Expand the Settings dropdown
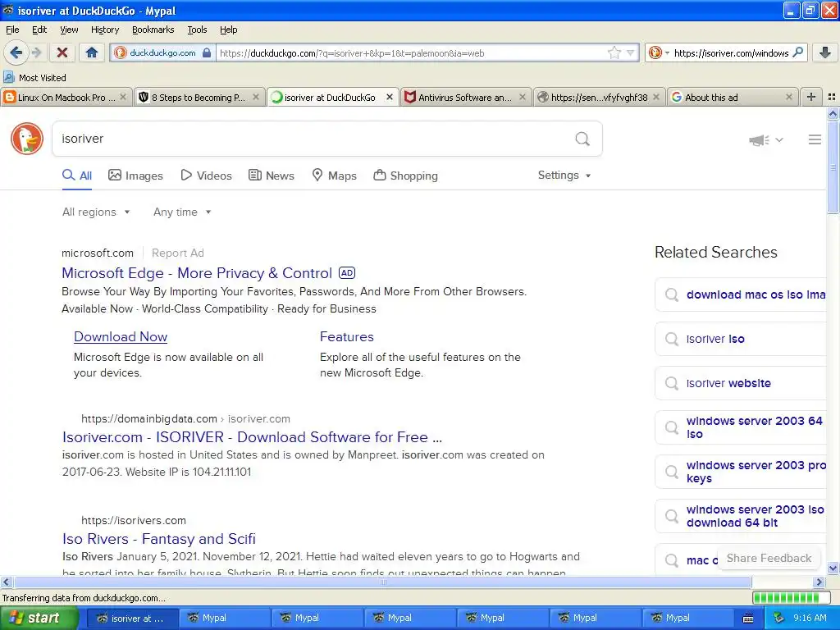 pos(564,176)
